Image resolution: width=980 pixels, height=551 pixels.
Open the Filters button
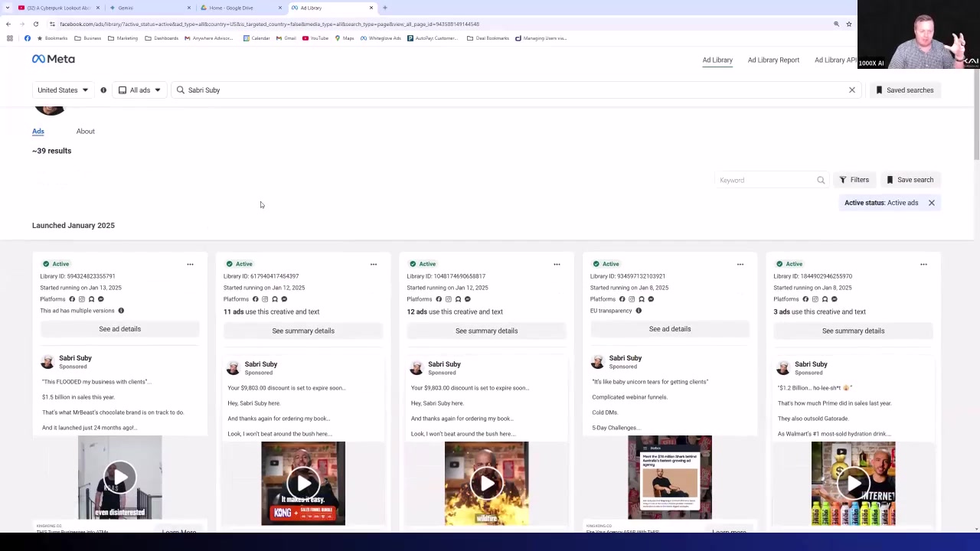pyautogui.click(x=854, y=180)
